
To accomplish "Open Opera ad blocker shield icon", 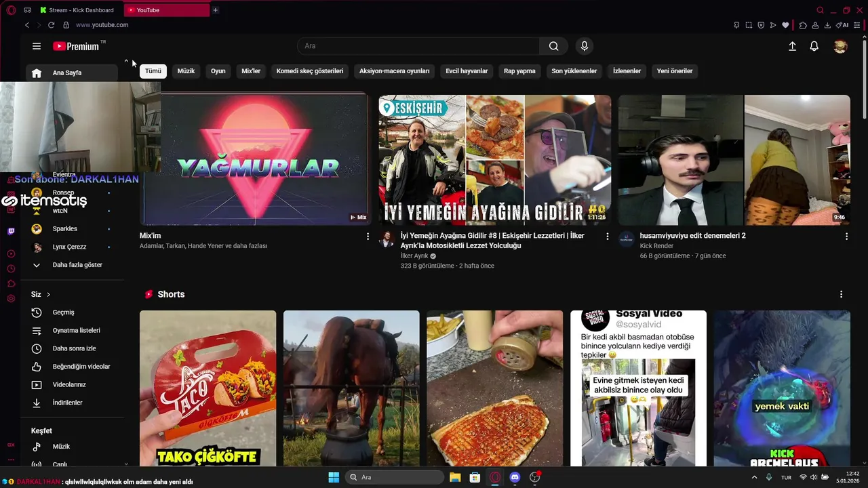I will [761, 25].
